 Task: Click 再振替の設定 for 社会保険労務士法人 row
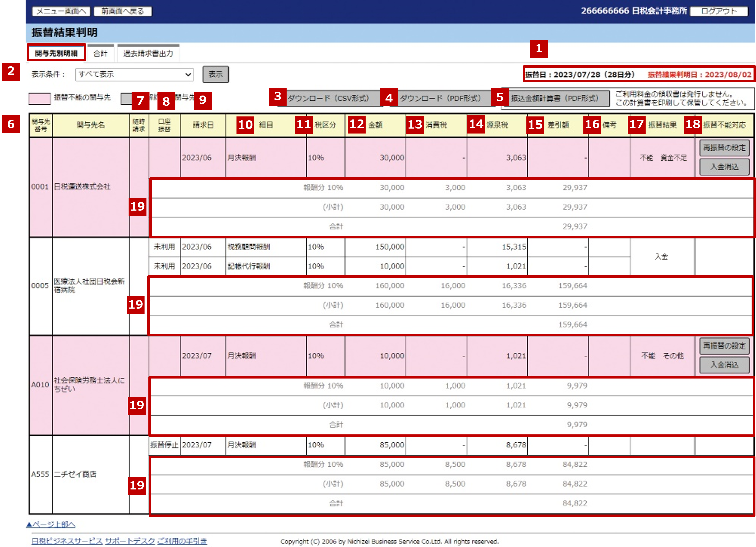[724, 346]
